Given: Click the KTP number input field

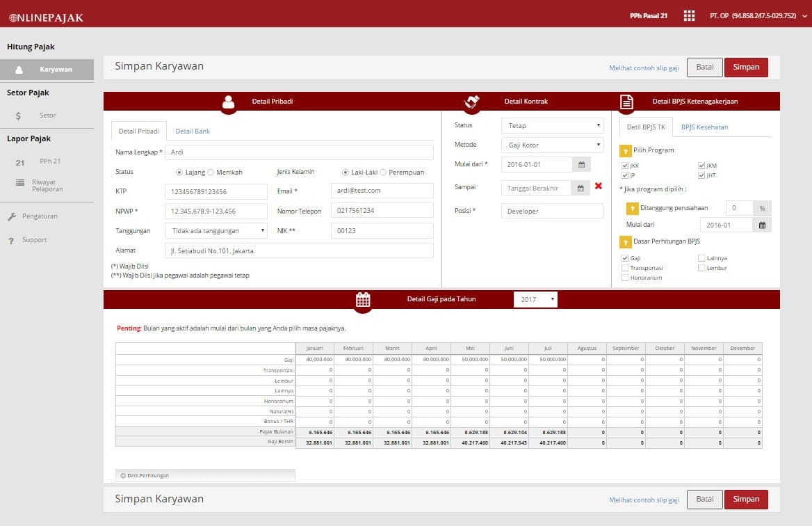Looking at the screenshot, I should [216, 192].
